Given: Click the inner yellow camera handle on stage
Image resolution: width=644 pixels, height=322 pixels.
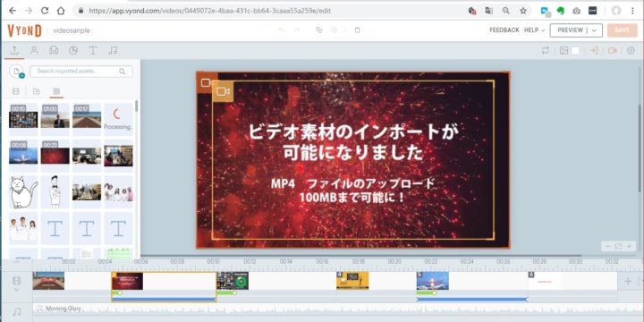Looking at the screenshot, I should 223,91.
